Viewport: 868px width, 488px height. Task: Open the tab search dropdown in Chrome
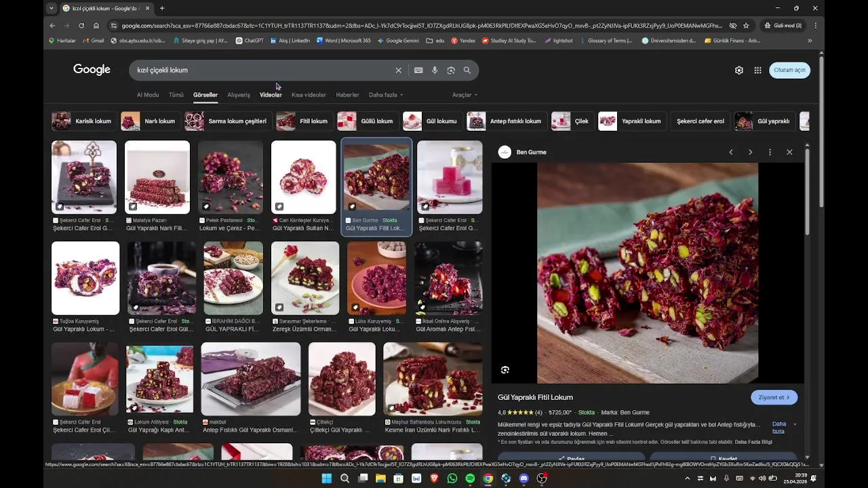52,8
